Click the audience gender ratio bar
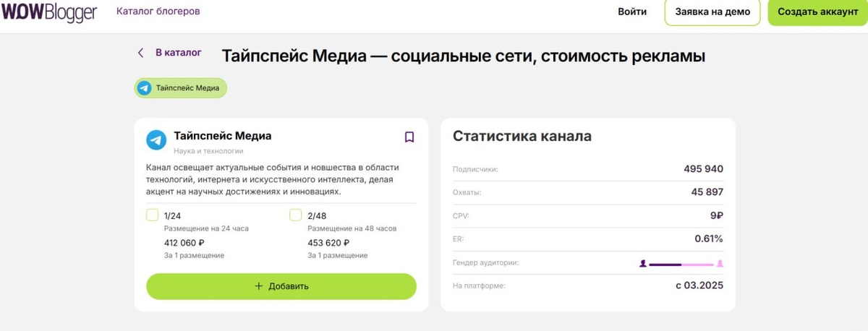 pos(681,265)
